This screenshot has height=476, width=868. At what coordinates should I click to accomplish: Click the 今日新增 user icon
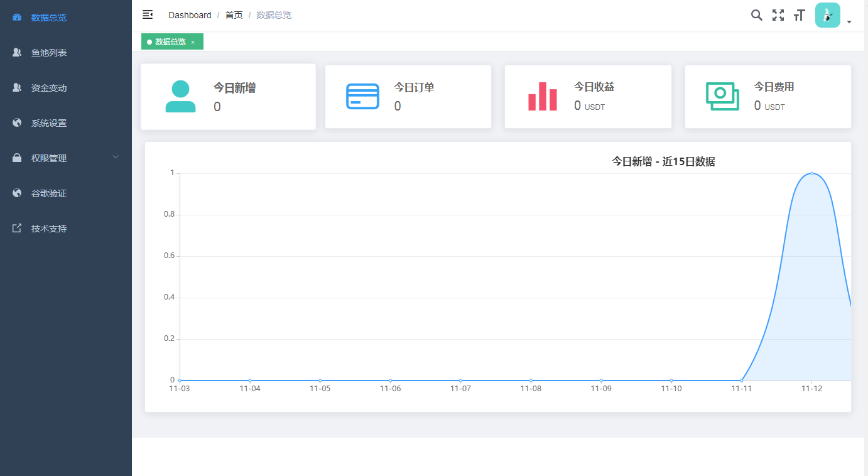pyautogui.click(x=180, y=97)
